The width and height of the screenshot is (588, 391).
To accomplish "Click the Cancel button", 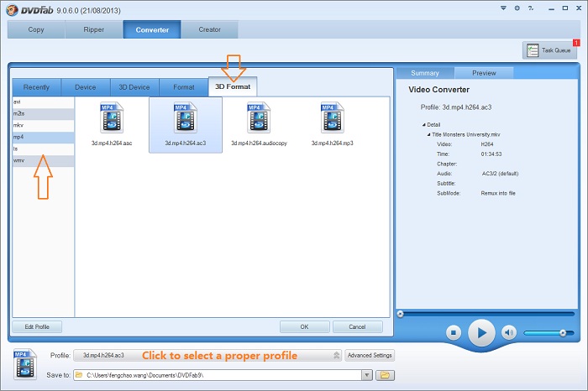I will coord(357,326).
